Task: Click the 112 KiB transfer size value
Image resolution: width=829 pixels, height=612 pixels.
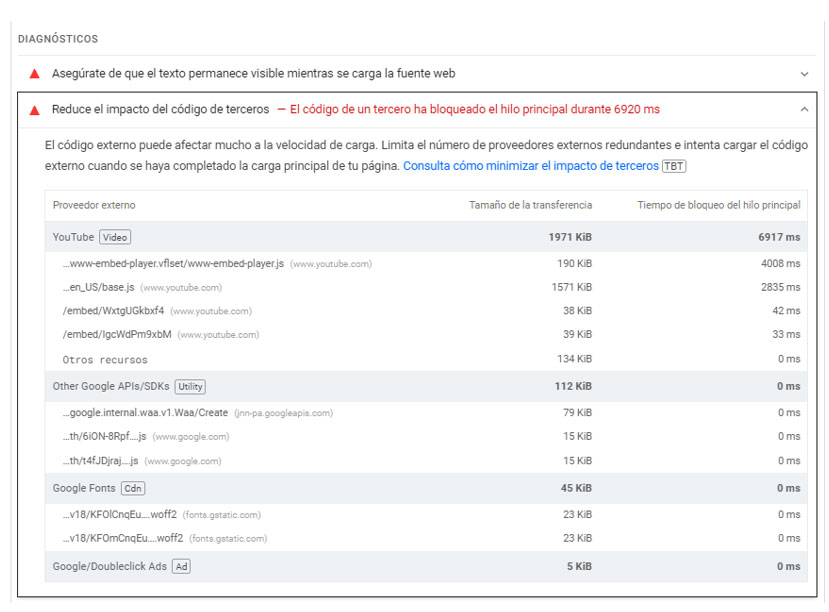Action: pyautogui.click(x=573, y=386)
